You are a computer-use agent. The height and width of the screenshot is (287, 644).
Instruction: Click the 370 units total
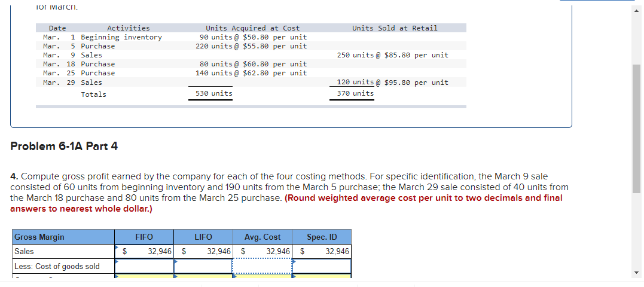coord(355,94)
